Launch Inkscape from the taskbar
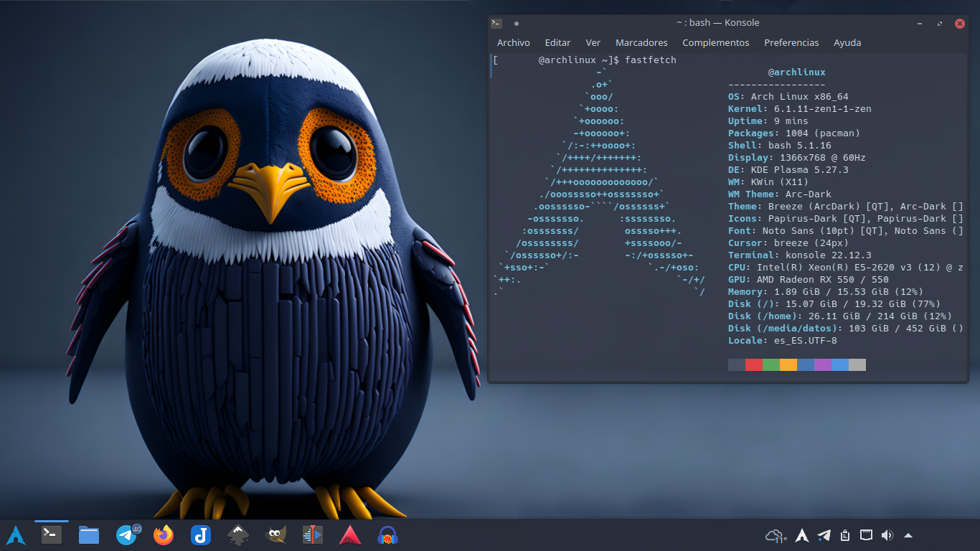The width and height of the screenshot is (980, 551). [238, 535]
